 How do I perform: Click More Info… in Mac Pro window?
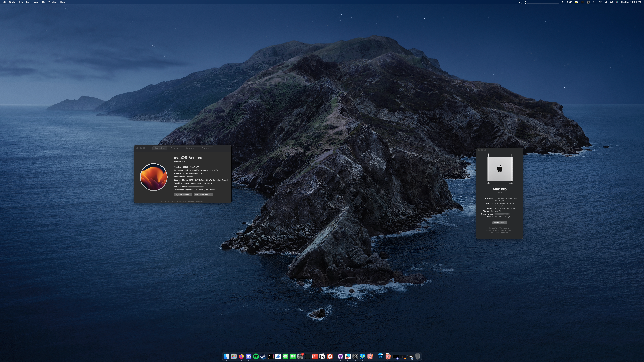pos(499,223)
